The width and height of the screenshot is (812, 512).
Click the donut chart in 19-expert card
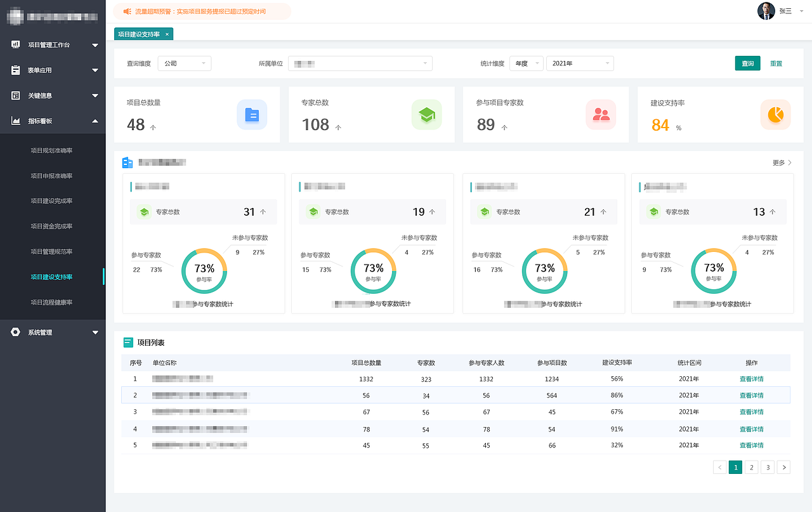point(373,271)
